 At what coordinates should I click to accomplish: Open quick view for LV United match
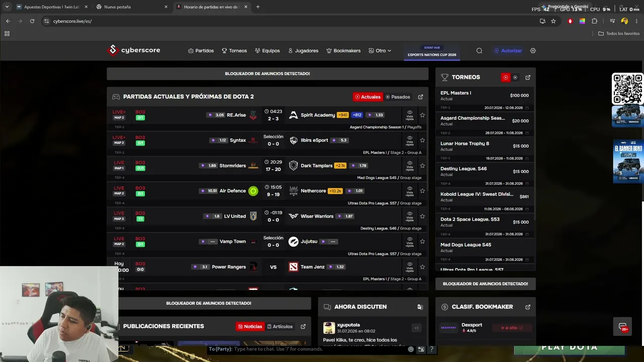pyautogui.click(x=410, y=216)
